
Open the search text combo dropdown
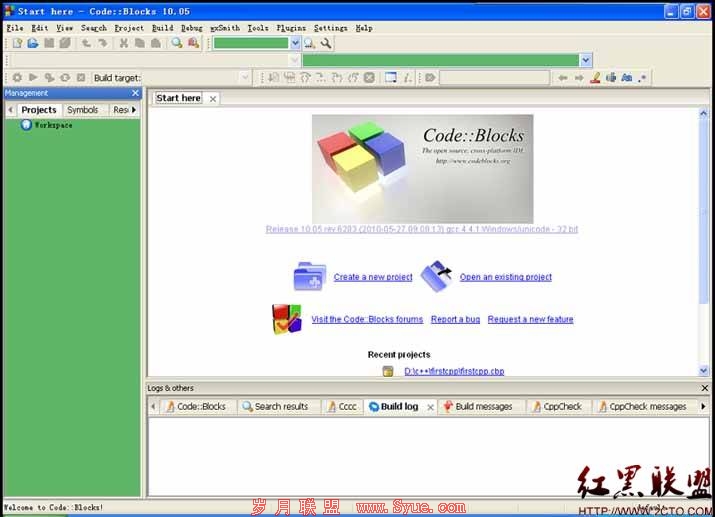coord(295,43)
